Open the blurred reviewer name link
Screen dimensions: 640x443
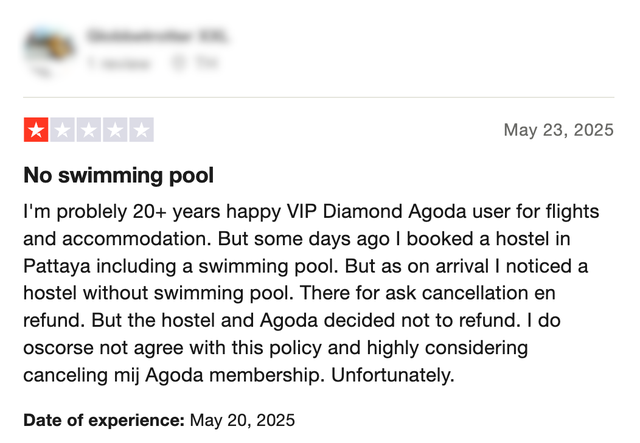point(157,36)
